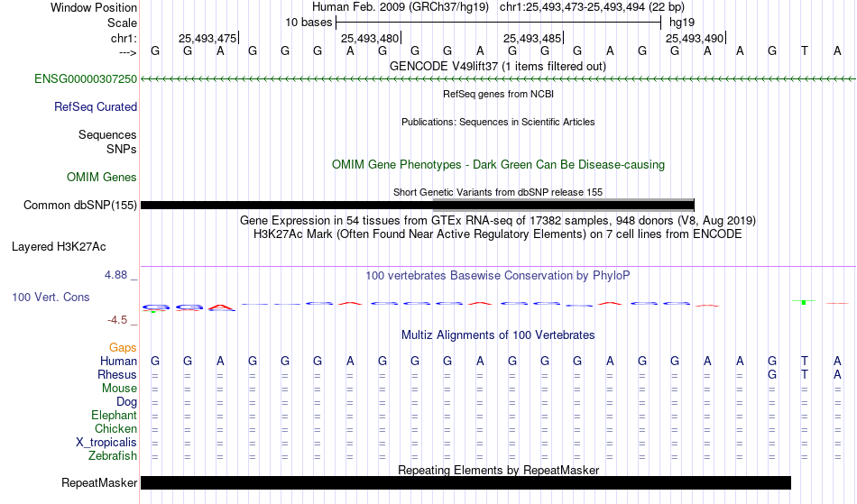Select the Elephant species label
The width and height of the screenshot is (857, 504).
pos(115,415)
